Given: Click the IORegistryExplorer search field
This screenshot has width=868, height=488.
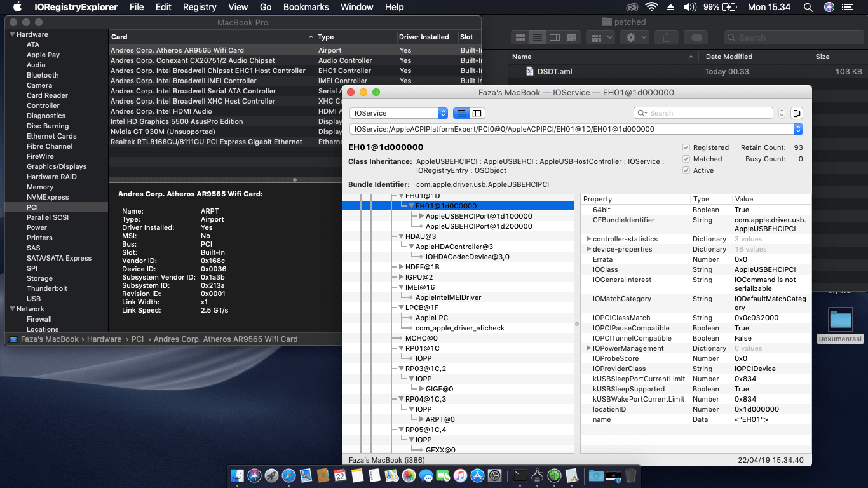Looking at the screenshot, I should click(x=705, y=113).
